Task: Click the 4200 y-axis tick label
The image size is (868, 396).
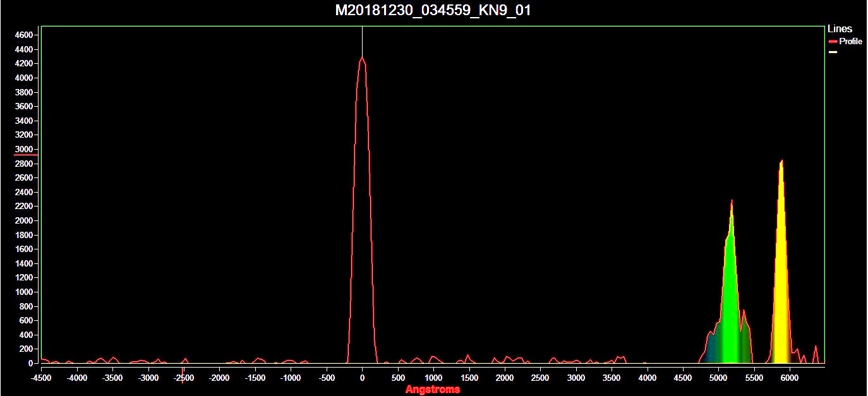Action: click(23, 64)
